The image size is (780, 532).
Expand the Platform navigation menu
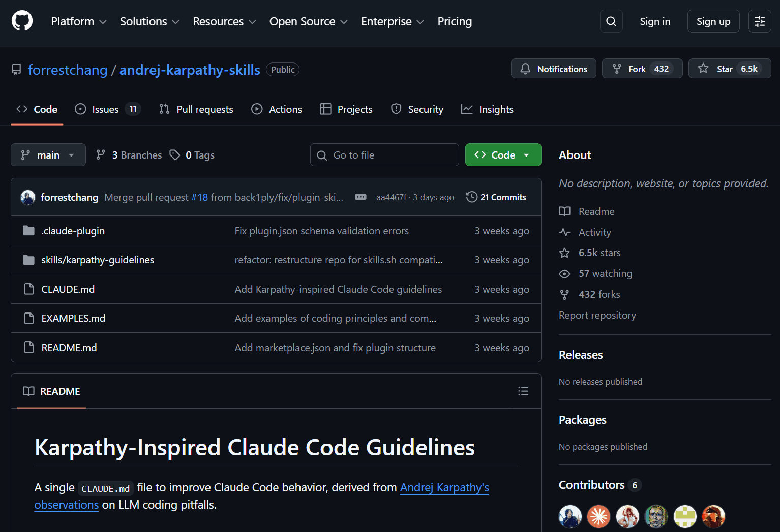(78, 21)
